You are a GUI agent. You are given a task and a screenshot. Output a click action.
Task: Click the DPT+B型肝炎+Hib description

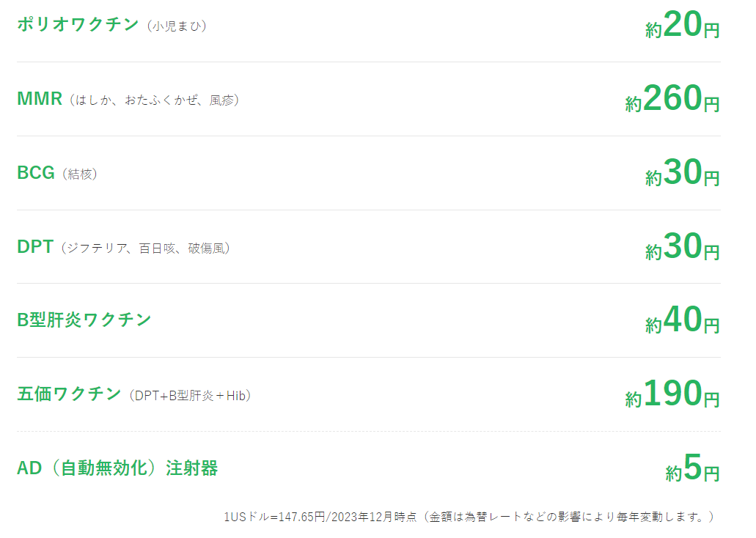(190, 396)
